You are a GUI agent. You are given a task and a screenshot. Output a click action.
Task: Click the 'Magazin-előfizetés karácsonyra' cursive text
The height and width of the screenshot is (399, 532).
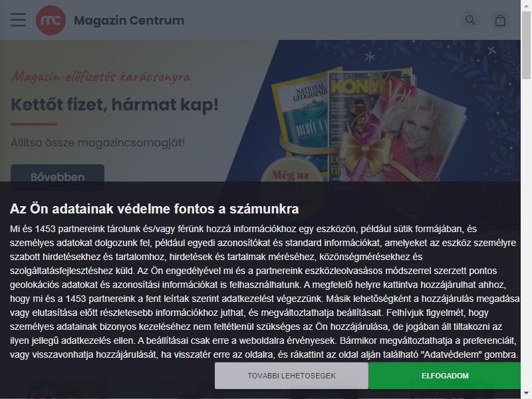tap(101, 76)
